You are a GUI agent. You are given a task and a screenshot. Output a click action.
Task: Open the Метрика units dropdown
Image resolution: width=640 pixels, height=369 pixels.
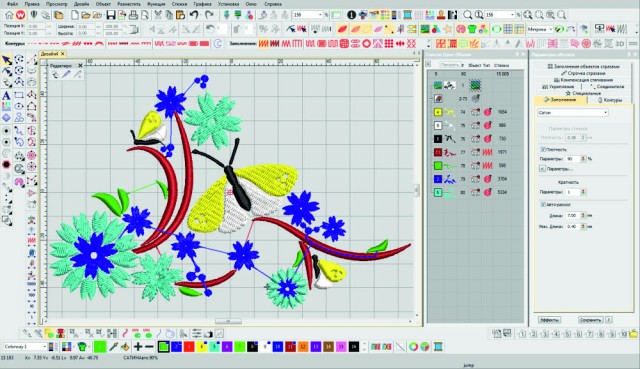coord(539,29)
